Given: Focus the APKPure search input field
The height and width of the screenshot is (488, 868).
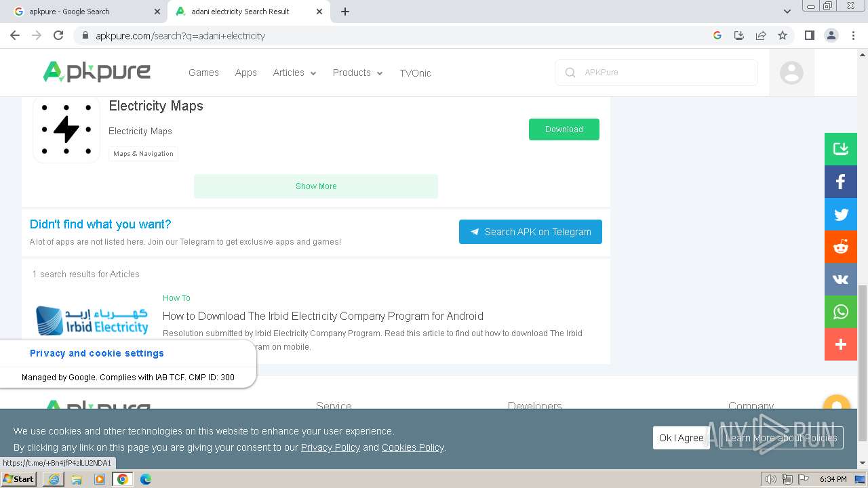Looking at the screenshot, I should [656, 73].
